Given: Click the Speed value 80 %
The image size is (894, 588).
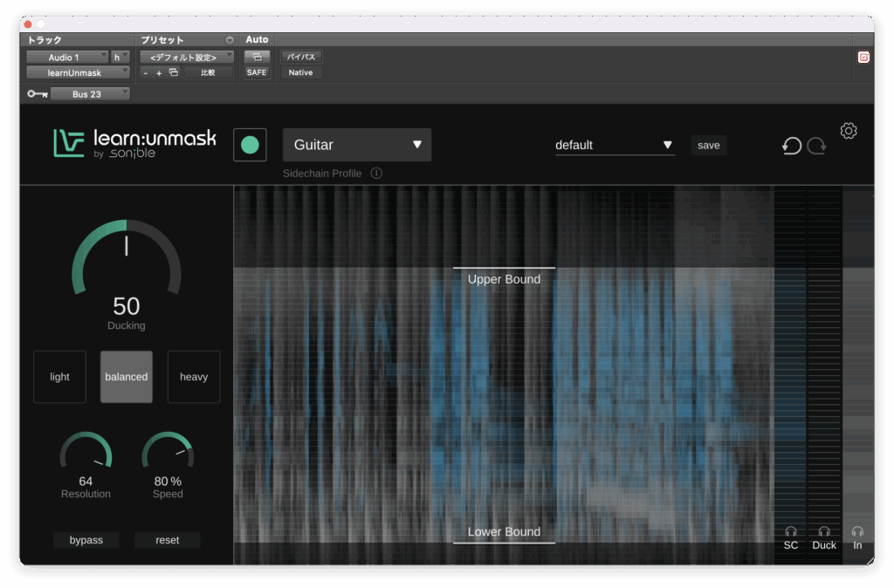Looking at the screenshot, I should (168, 482).
